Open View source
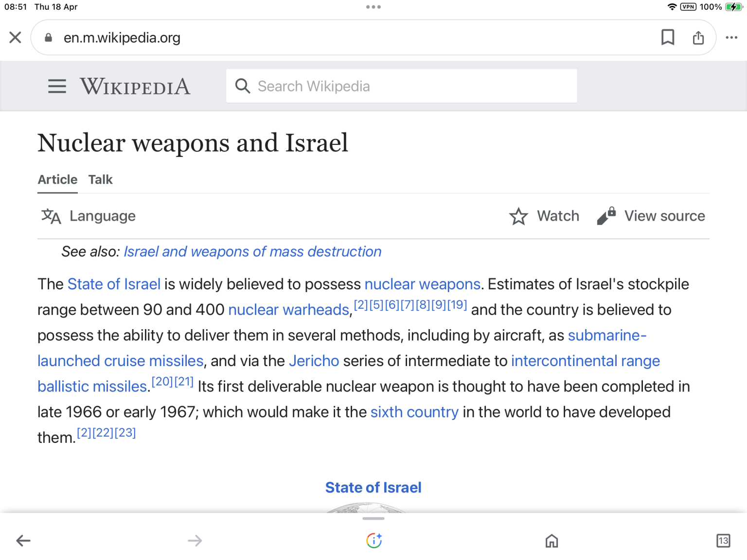The height and width of the screenshot is (560, 747). (664, 216)
